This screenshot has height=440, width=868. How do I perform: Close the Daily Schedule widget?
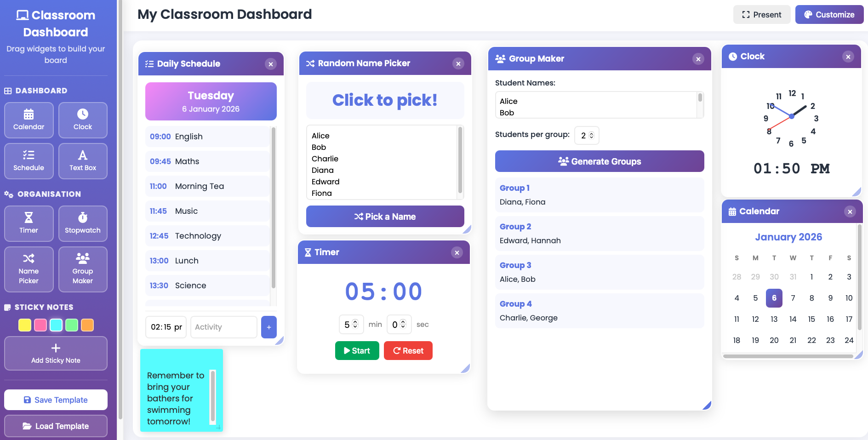click(x=271, y=64)
